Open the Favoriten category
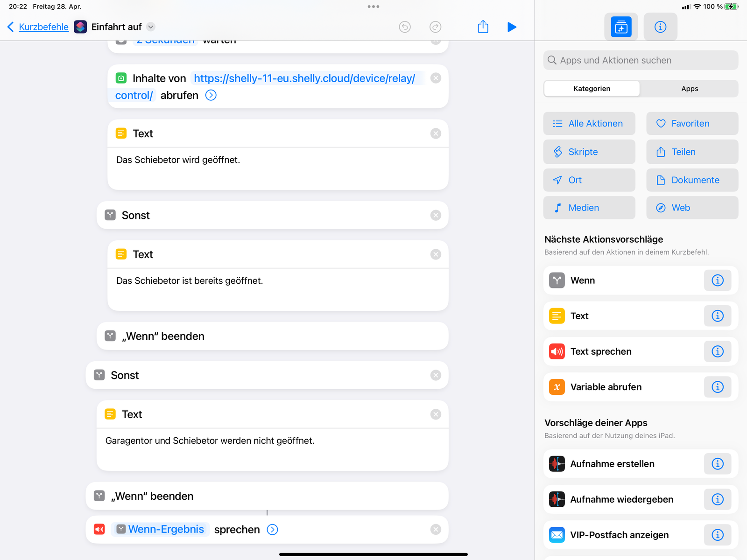Screen dimensions: 747x560 coord(692,124)
